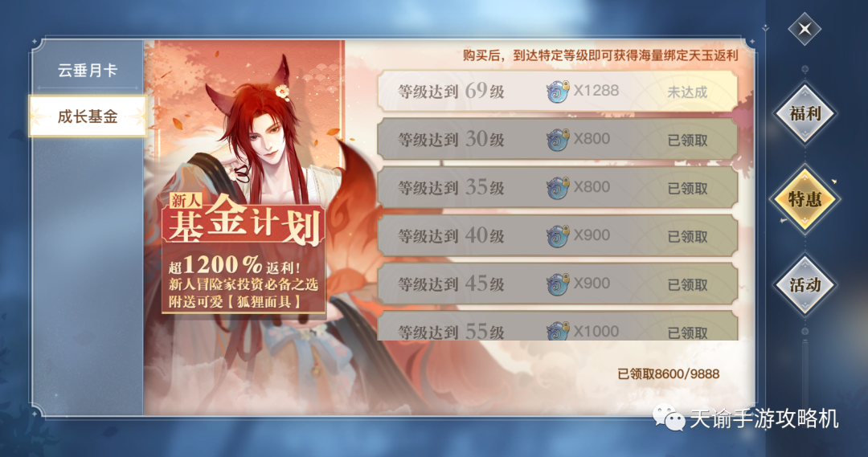Select the level 55 X1000 reward row
The width and height of the screenshot is (868, 457).
tap(558, 326)
